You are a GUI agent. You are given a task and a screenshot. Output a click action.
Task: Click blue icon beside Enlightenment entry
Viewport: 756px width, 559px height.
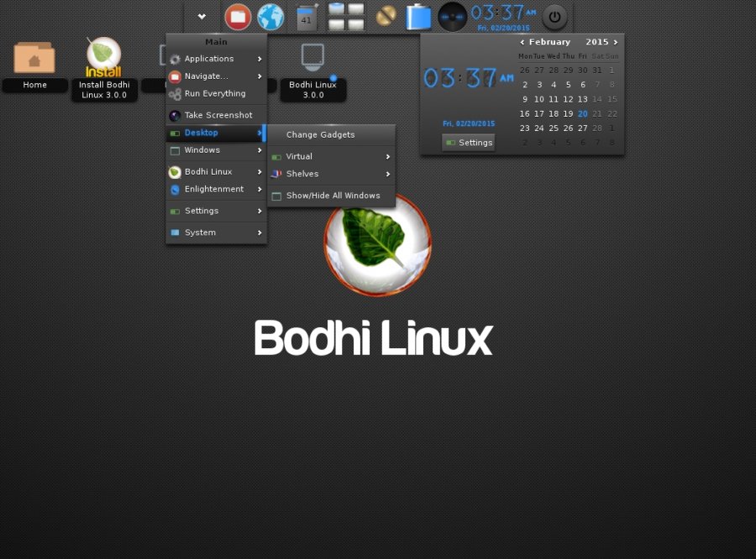coord(175,190)
